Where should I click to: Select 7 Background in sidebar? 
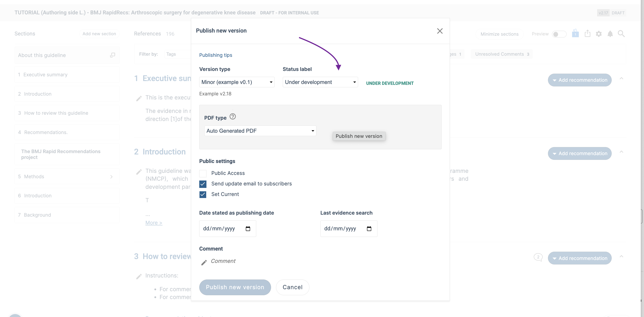coord(67,215)
